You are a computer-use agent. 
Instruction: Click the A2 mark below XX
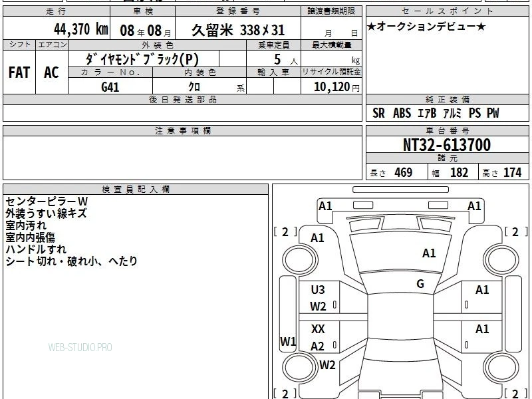(318, 346)
